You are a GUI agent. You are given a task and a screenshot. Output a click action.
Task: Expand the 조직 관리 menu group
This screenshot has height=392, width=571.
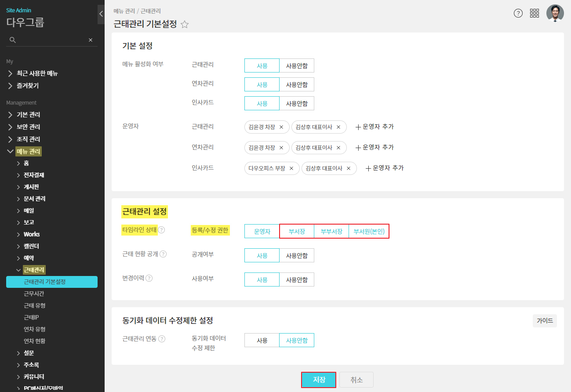click(29, 139)
